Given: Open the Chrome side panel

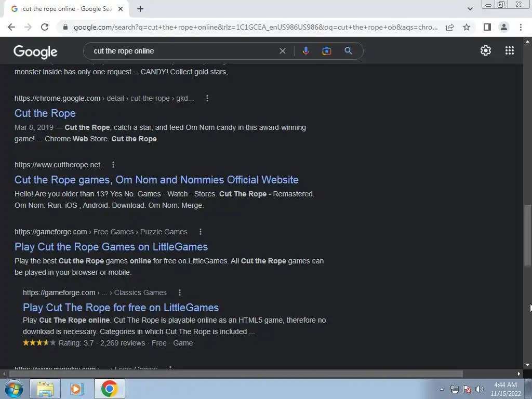Looking at the screenshot, I should [487, 27].
